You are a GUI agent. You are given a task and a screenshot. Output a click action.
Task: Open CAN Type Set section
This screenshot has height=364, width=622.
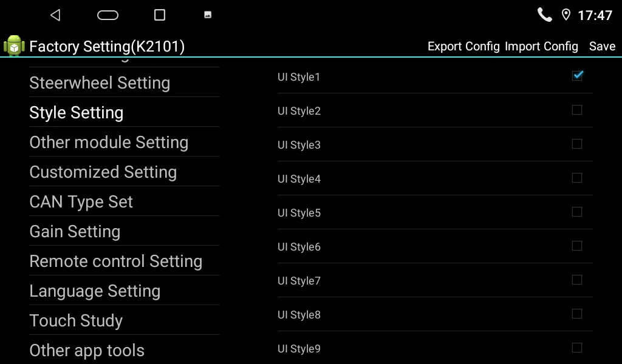(x=81, y=202)
